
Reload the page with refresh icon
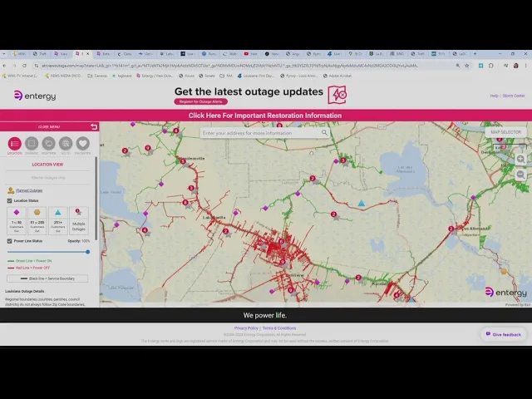(24, 66)
